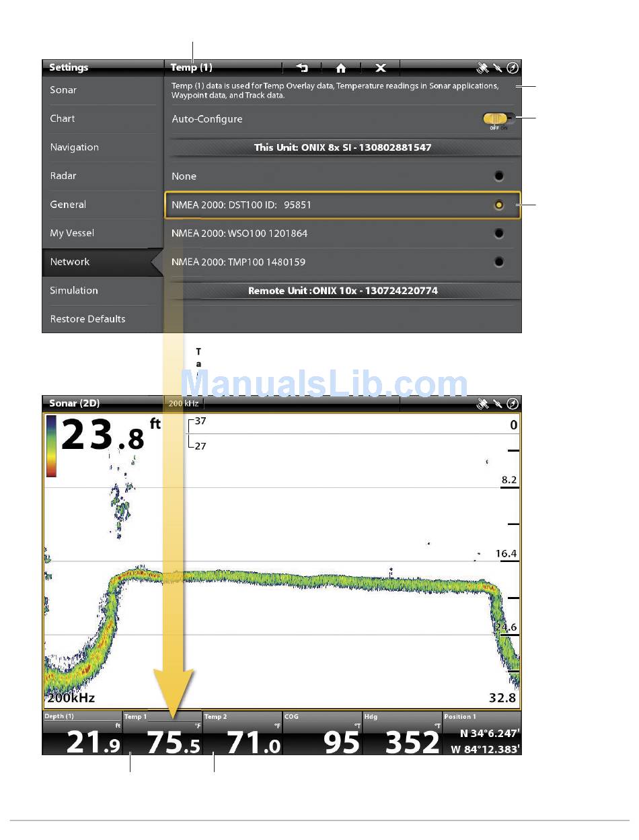Click the compass icon in Settings header
Screen dimensions: 639x840
513,67
